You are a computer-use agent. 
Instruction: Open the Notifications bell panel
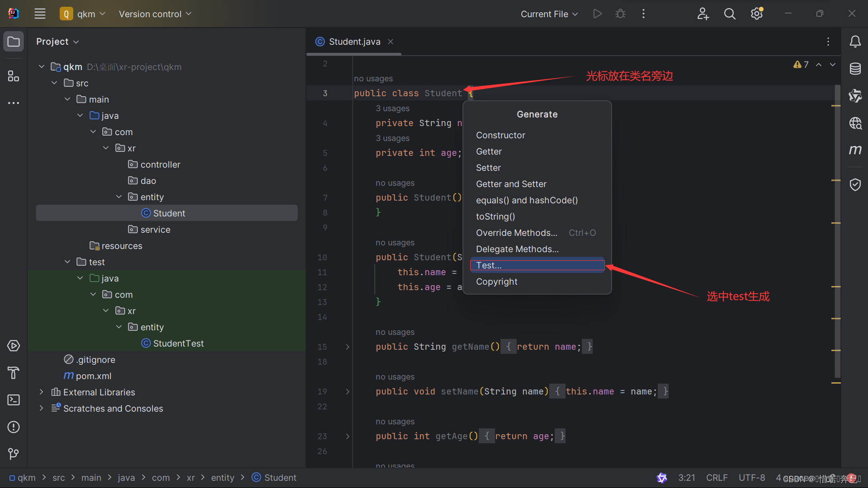[x=855, y=42]
